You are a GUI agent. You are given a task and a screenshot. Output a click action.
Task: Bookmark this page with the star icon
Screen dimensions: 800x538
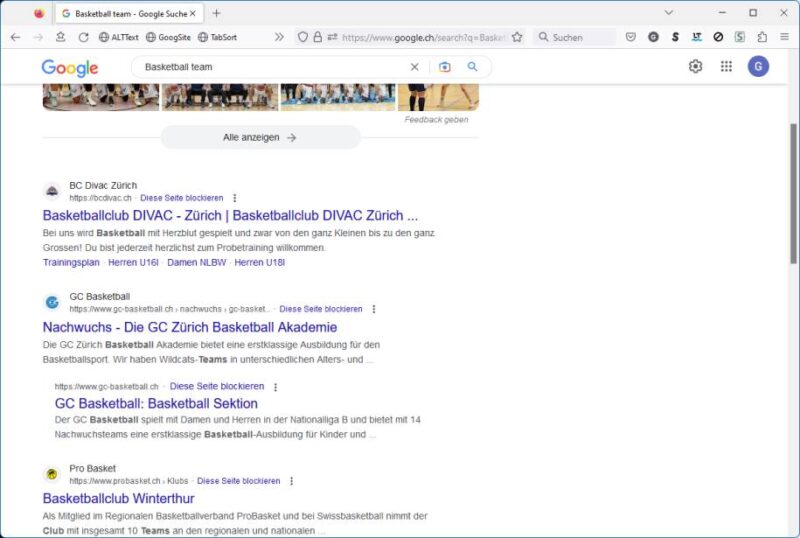pos(517,37)
